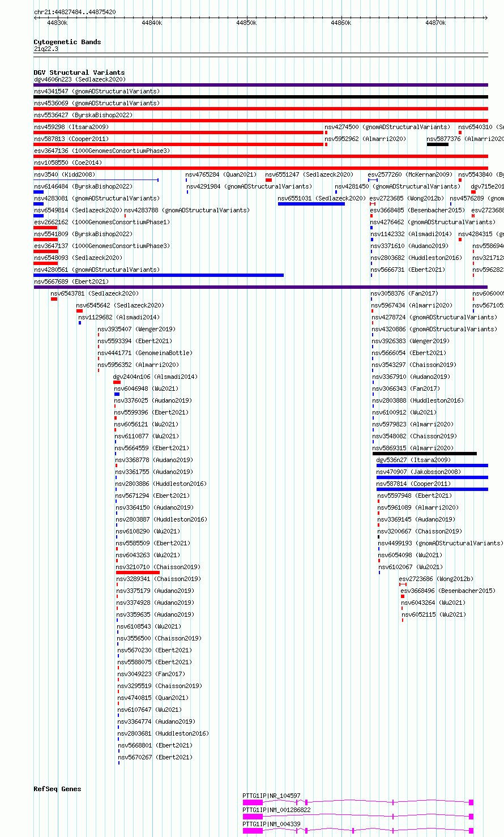
Task: Open nsv5536427 (ByrskaBishop2022) variant
Action: [83, 115]
